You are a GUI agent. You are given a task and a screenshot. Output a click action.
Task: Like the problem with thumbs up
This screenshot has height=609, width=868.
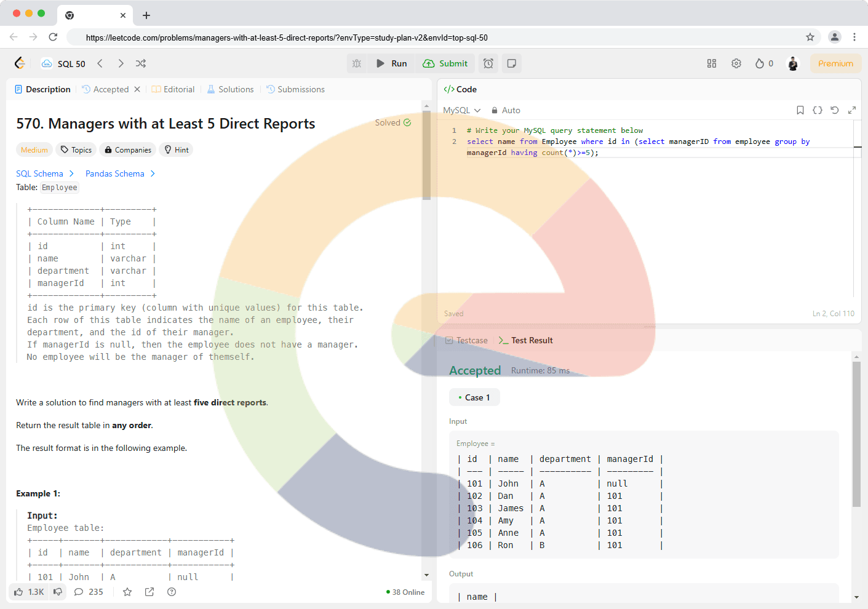tap(19, 592)
